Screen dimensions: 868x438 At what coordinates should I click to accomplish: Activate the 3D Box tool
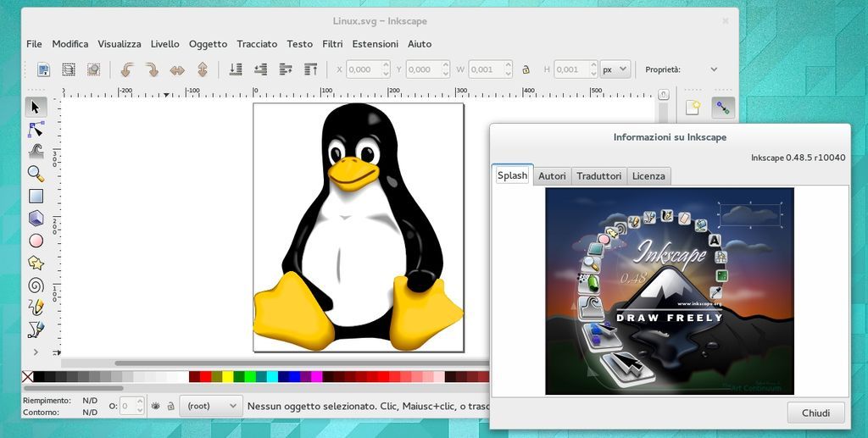click(x=36, y=219)
